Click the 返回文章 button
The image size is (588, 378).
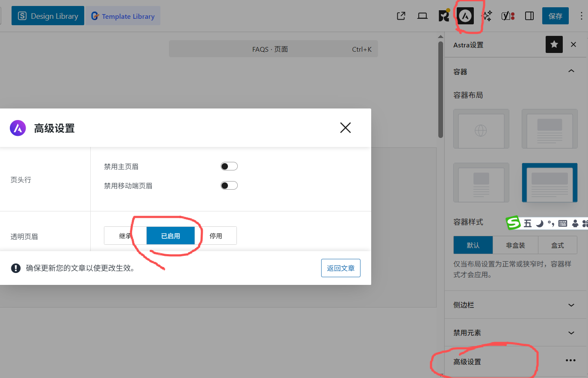point(340,268)
